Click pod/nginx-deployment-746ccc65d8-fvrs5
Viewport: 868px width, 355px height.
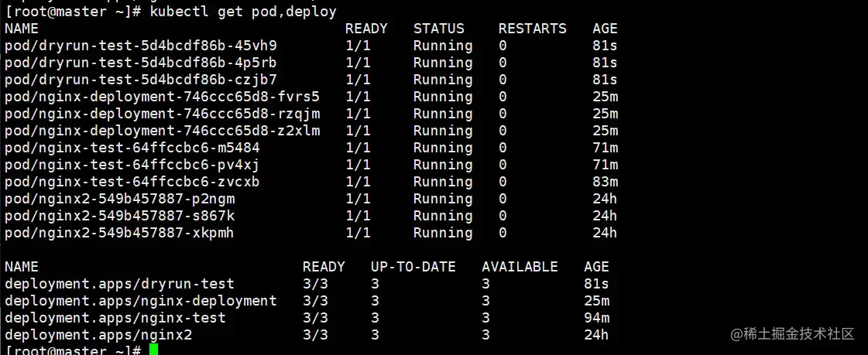[162, 97]
